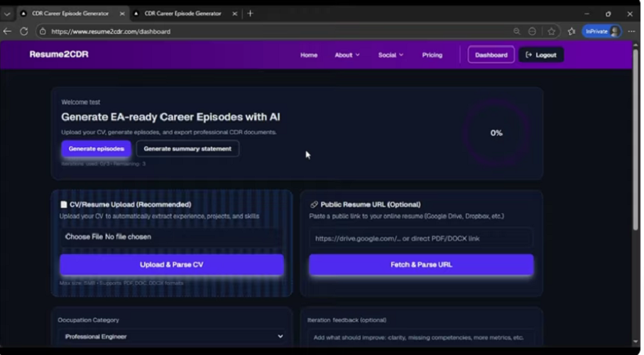Expand the Social menu
Screen dimensions: 644x355
tap(391, 55)
